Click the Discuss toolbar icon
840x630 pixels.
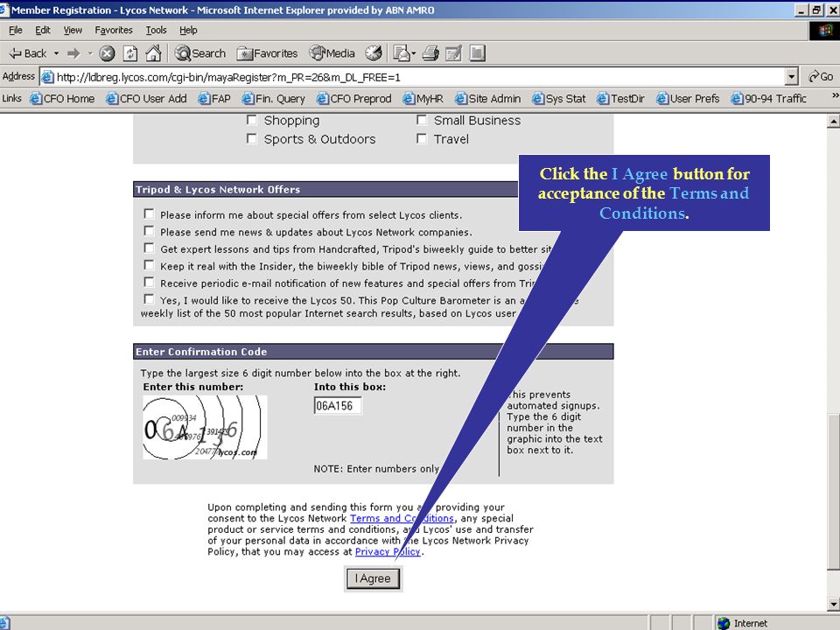coord(477,53)
